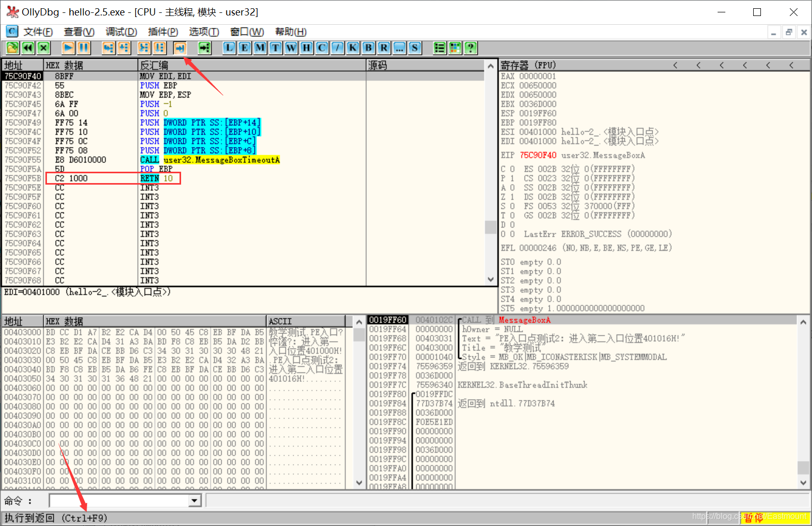Open Run trace with ellipsis button
Viewport: 812px width, 526px height.
pyautogui.click(x=399, y=48)
